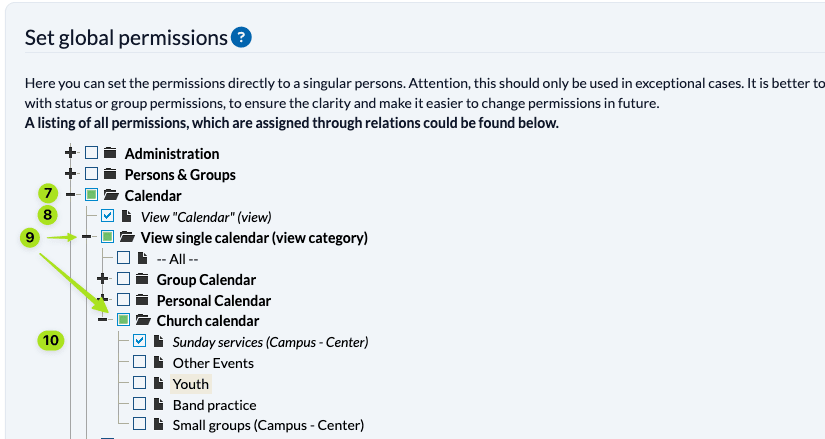Click the open Calendar folder icon
Image resolution: width=825 pixels, height=439 pixels.
tap(110, 196)
